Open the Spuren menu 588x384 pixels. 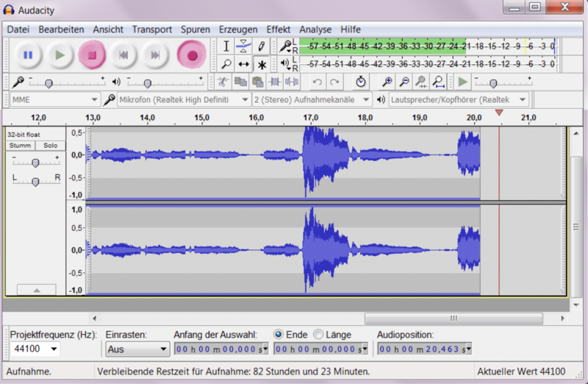click(x=196, y=29)
